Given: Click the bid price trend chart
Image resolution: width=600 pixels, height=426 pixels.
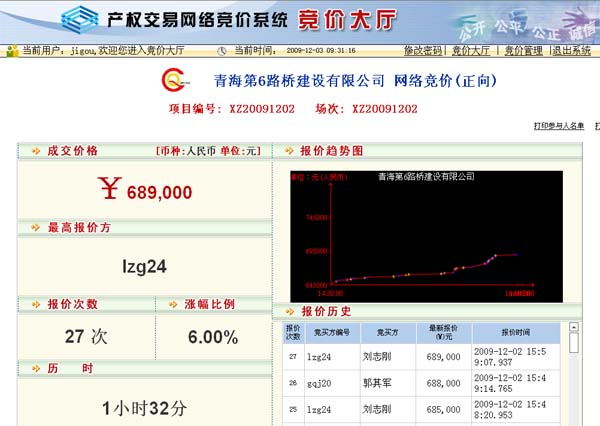Looking at the screenshot, I should coord(426,236).
